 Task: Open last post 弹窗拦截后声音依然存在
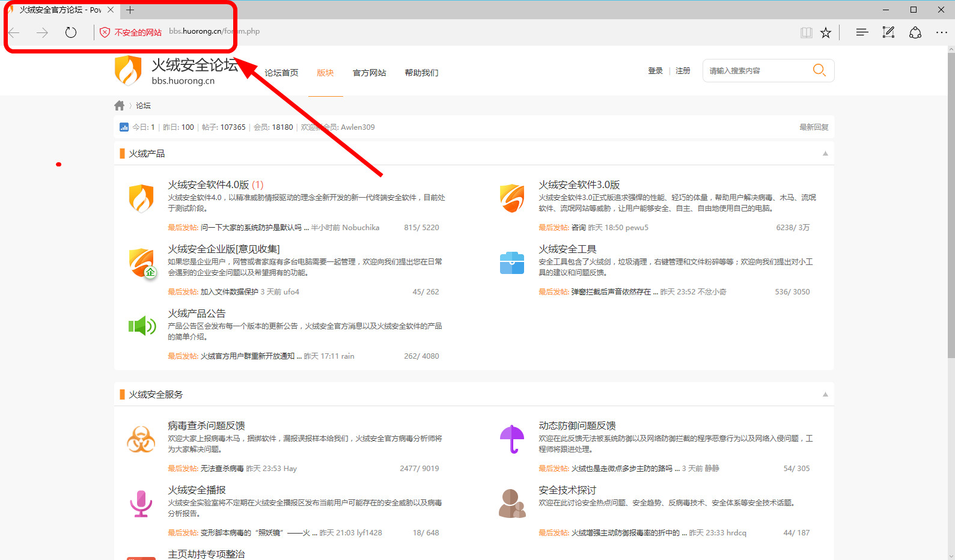point(614,292)
